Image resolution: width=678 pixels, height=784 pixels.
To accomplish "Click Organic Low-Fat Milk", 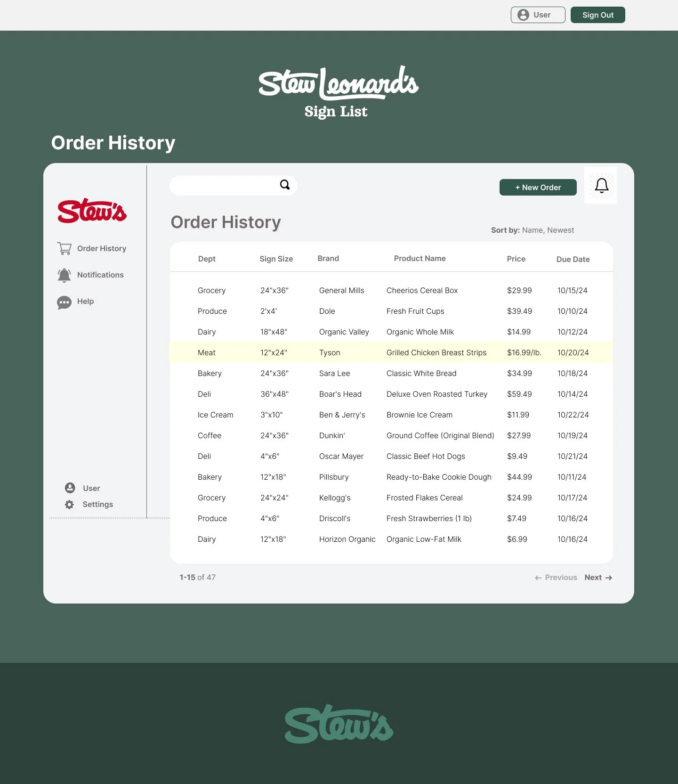I will coord(424,539).
